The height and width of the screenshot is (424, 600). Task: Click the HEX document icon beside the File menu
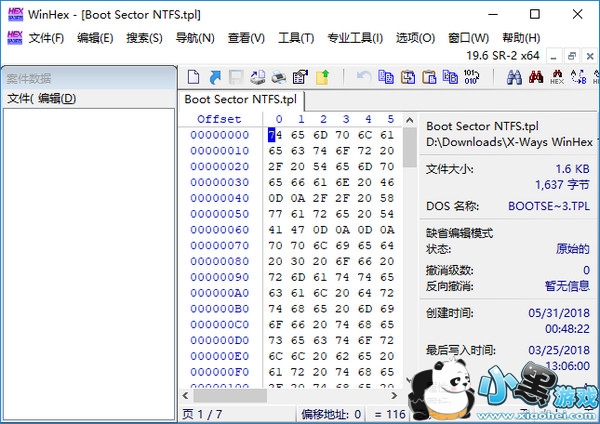point(15,38)
